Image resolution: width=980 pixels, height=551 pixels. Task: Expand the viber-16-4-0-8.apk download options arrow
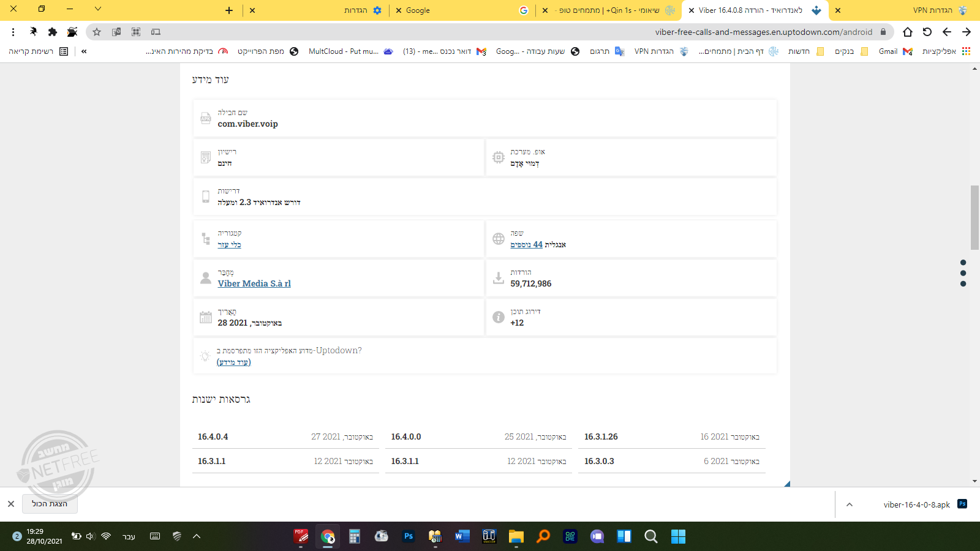pos(850,504)
